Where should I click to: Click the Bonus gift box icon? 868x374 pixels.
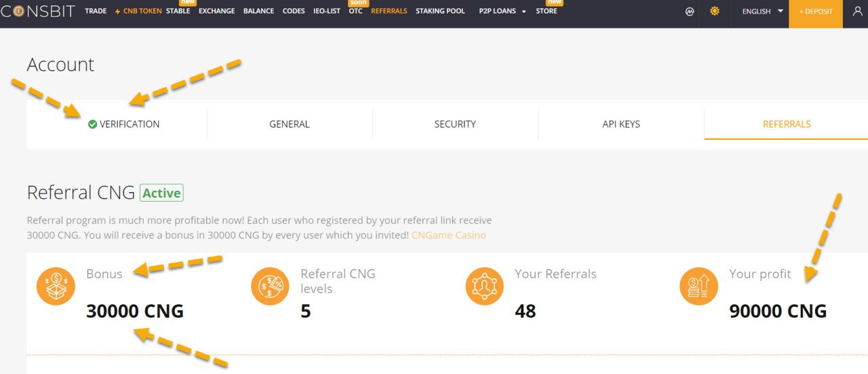(56, 286)
